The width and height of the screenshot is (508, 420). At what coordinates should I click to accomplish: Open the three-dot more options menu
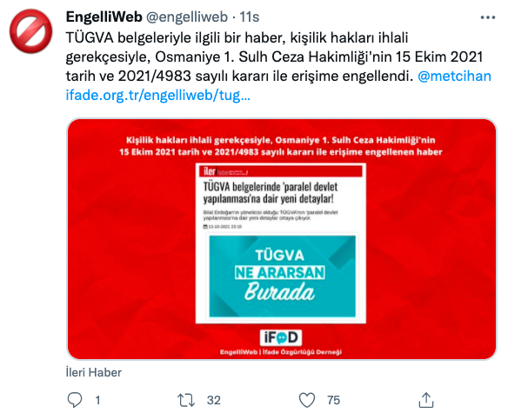point(488,17)
